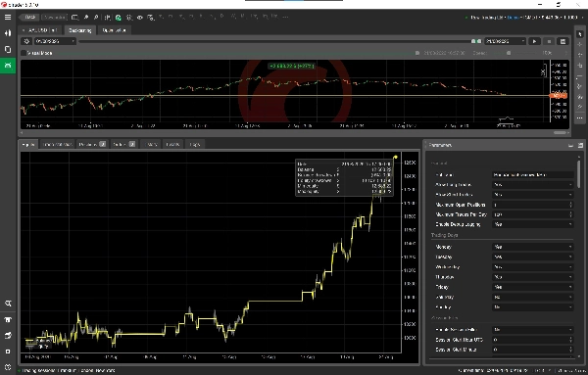The height and width of the screenshot is (375, 588).
Task: Click the eye viewing options toolbar icon
Action: click(140, 18)
